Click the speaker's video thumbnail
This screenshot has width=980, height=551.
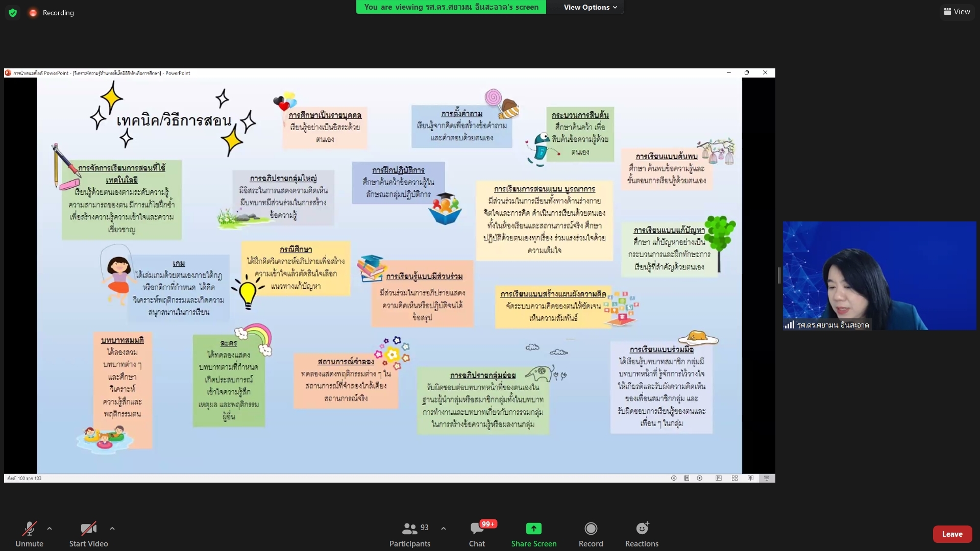pos(879,275)
